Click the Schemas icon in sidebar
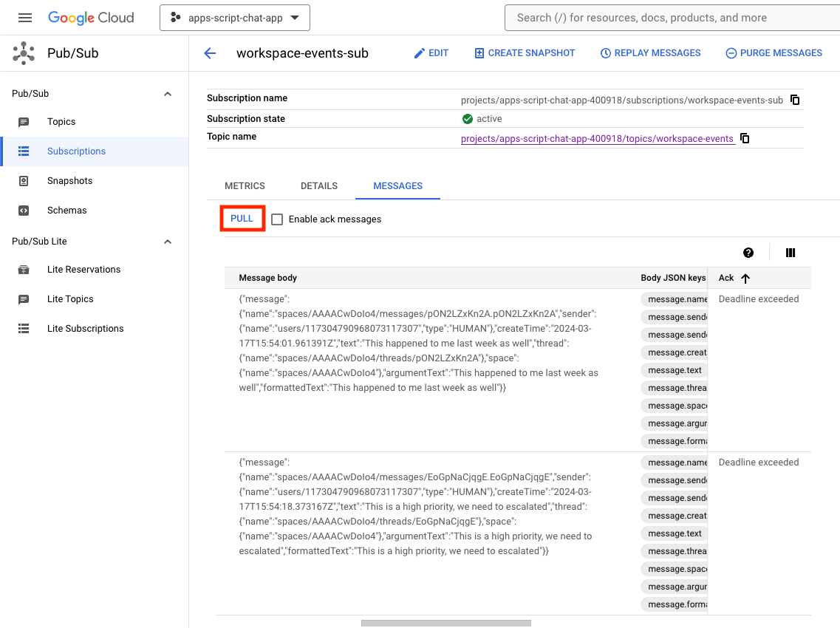Viewport: 840px width, 628px height. [x=24, y=211]
